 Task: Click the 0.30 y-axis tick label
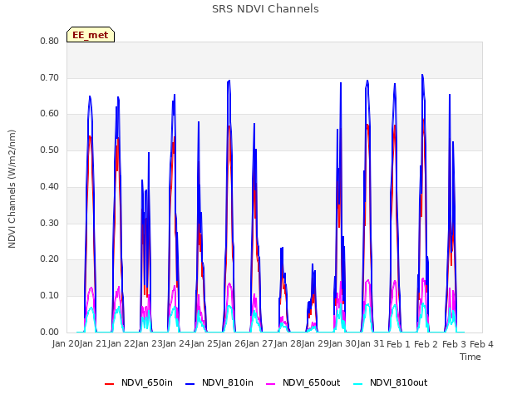(50, 223)
